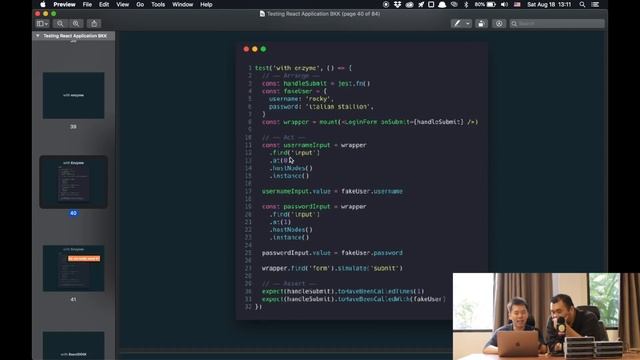Viewport: 640px width, 360px height.
Task: Click the zoom out magnifier button
Action: [x=60, y=24]
